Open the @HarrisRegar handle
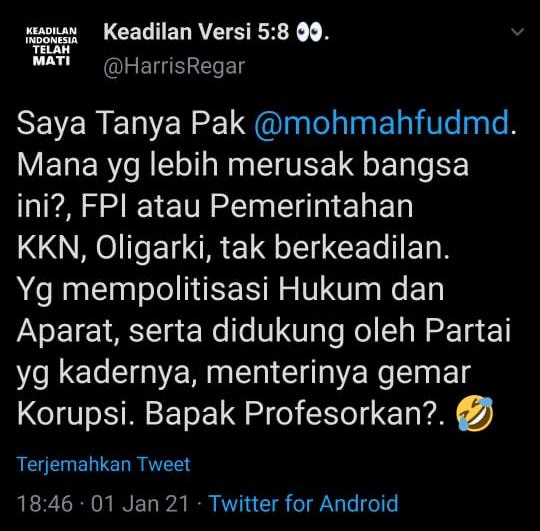This screenshot has width=540, height=531. pyautogui.click(x=174, y=66)
